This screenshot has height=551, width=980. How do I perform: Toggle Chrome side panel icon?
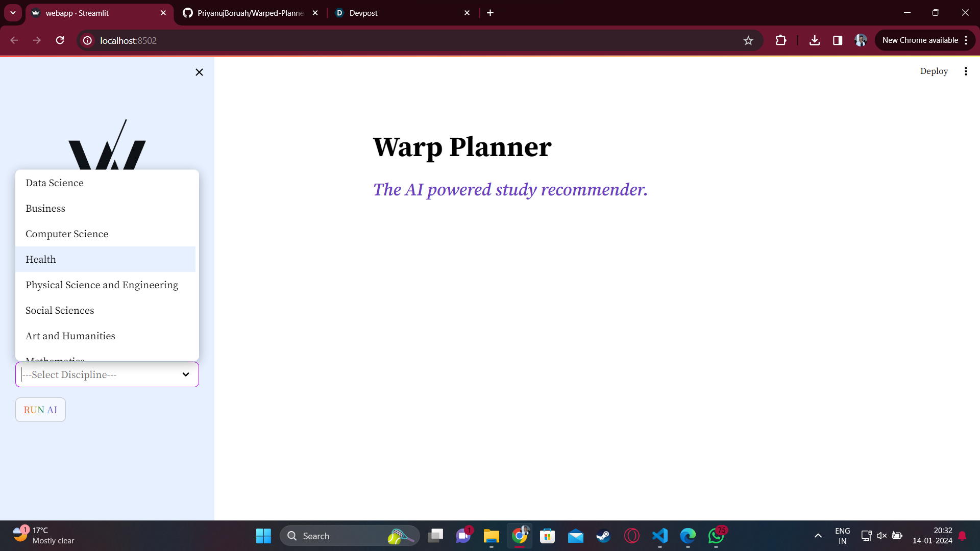(837, 40)
